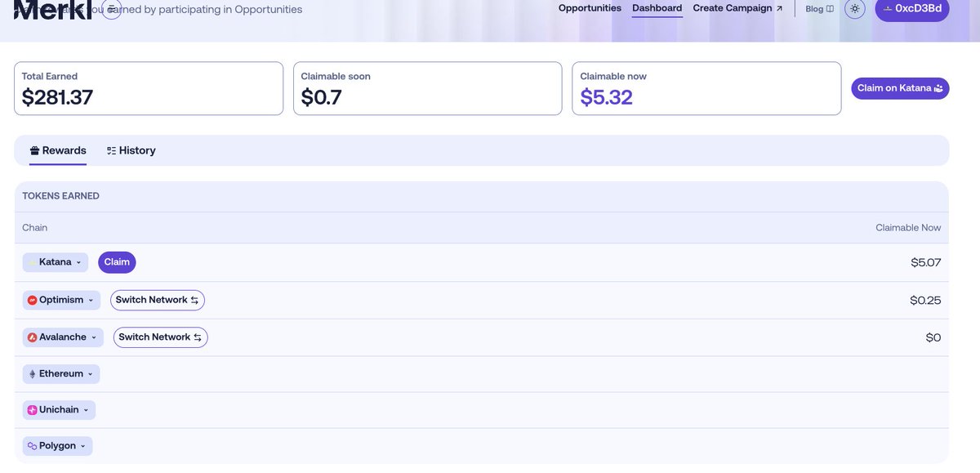Open the Merkl logo home link
The width and height of the screenshot is (980, 473).
tap(53, 10)
